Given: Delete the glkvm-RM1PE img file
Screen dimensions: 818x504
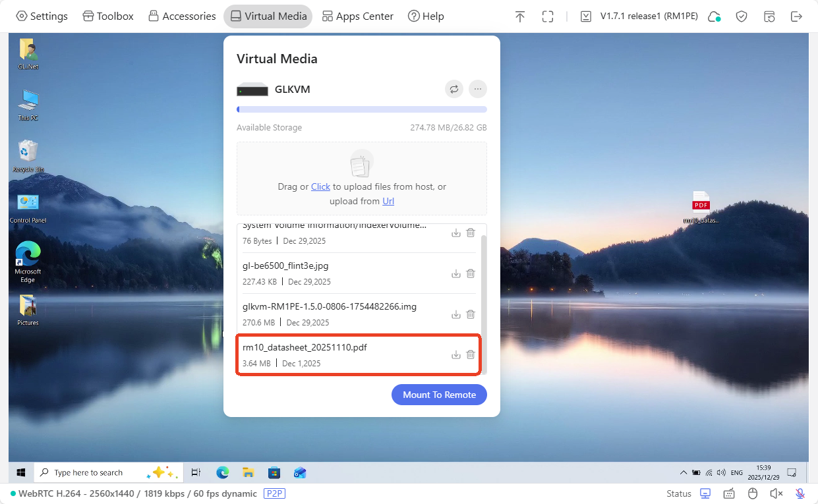Looking at the screenshot, I should [471, 314].
